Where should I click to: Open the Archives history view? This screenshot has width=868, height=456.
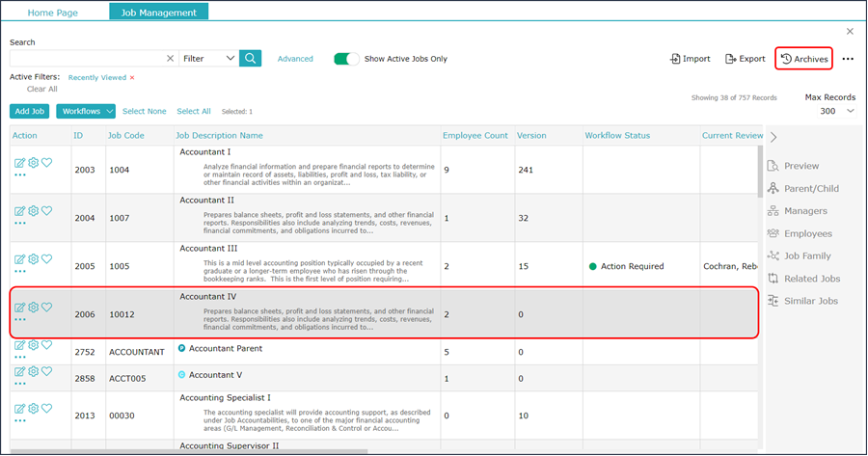click(803, 59)
